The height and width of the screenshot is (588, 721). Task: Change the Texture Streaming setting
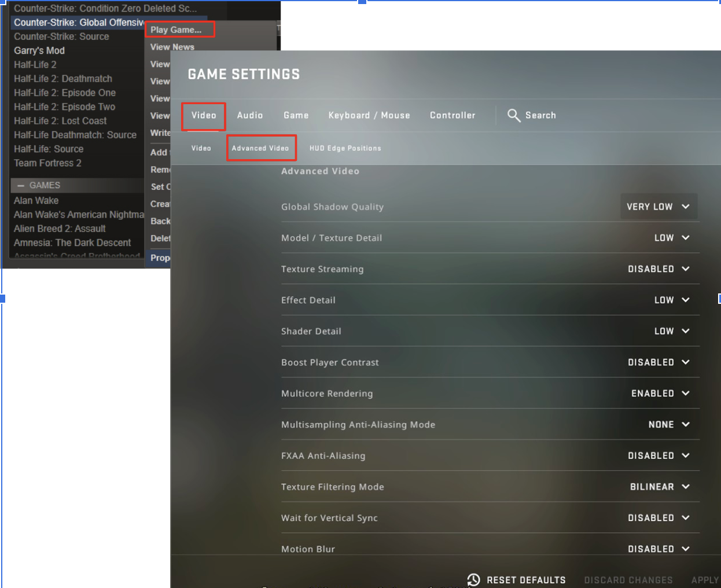click(659, 269)
